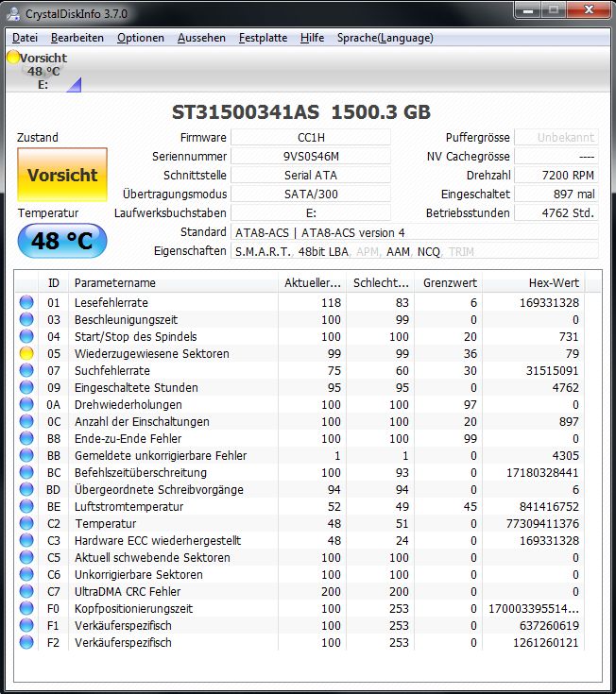This screenshot has width=616, height=694.
Task: Click the status icon for Unkorrigierbare Sektoren
Action: point(26,574)
